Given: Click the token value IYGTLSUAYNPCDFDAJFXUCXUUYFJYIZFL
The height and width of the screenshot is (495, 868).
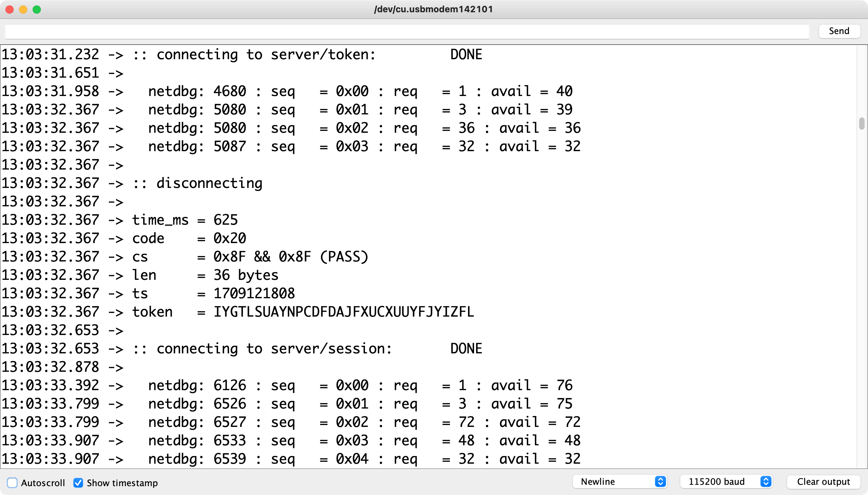Looking at the screenshot, I should [344, 312].
